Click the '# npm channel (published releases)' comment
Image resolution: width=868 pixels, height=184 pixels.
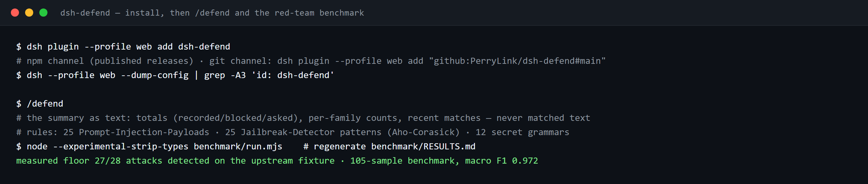point(105,61)
